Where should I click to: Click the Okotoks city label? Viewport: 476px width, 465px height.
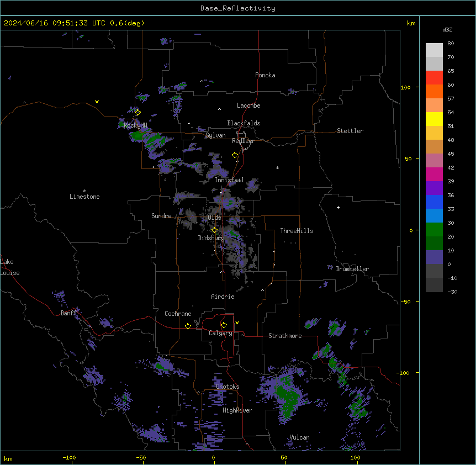tap(228, 387)
